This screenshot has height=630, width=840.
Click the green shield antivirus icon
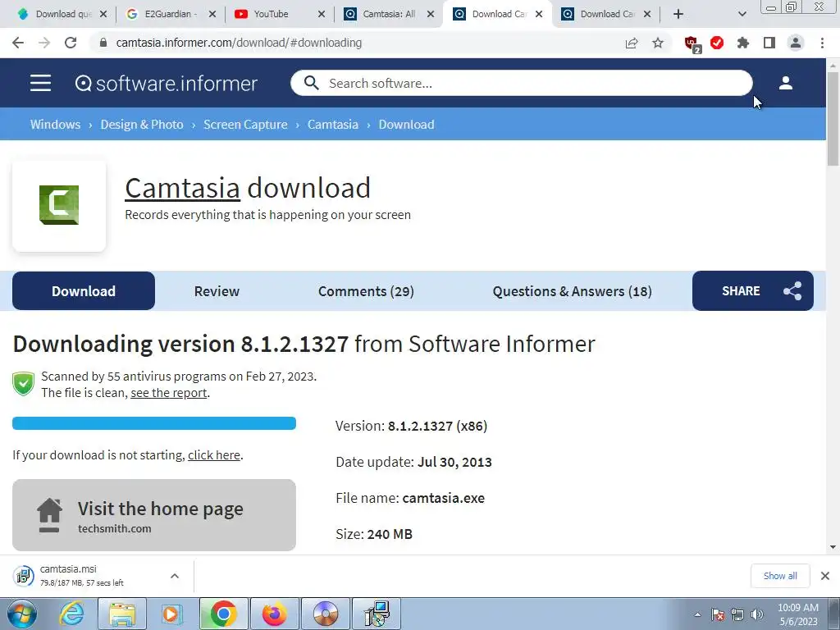(x=24, y=384)
